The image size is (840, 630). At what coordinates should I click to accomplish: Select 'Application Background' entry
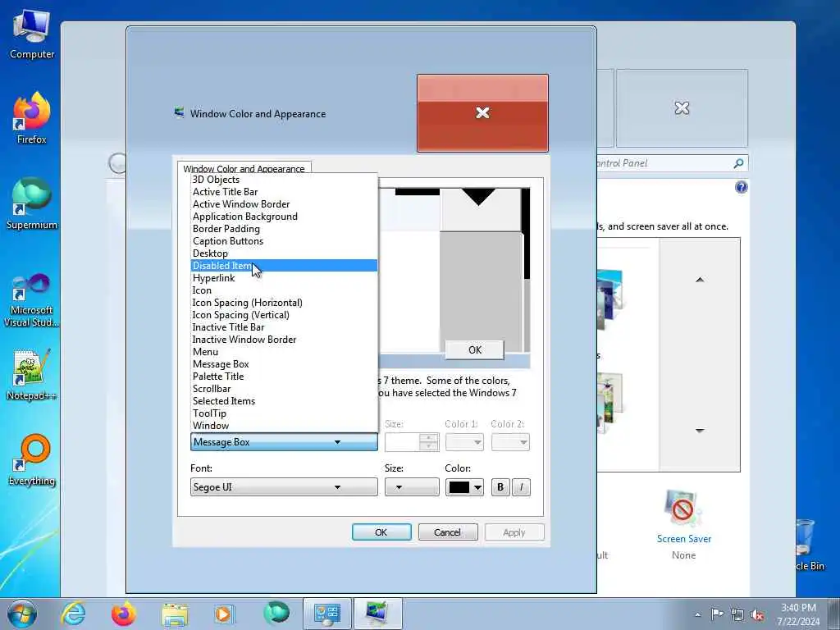tap(284, 217)
